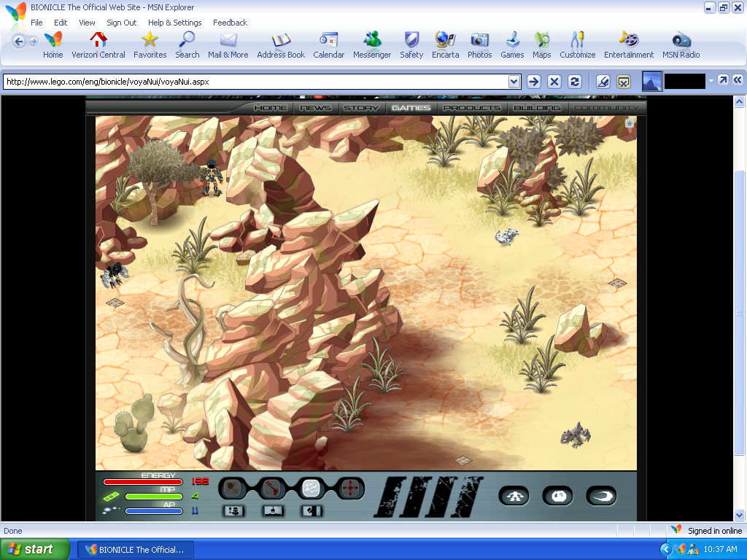
Task: Click the white creature on the sand
Action: click(x=506, y=236)
